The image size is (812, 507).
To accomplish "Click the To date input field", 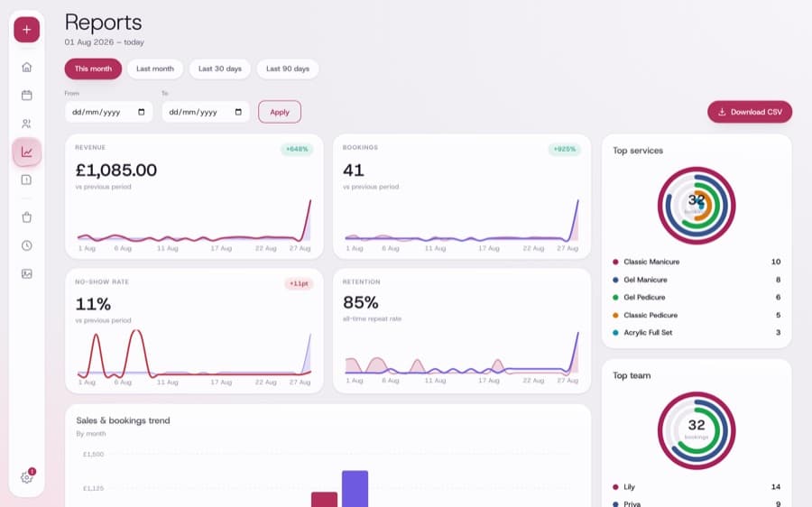I will pos(206,112).
